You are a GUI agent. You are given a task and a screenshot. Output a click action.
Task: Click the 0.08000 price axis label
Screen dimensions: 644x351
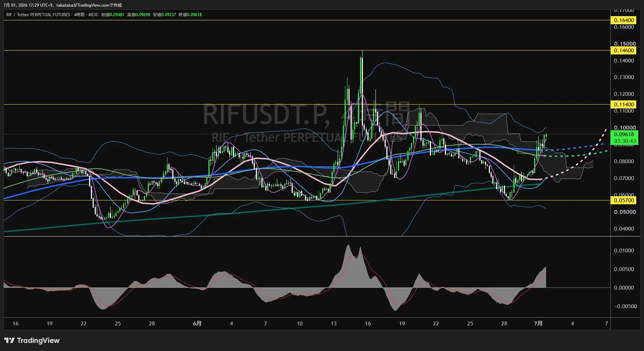624,161
